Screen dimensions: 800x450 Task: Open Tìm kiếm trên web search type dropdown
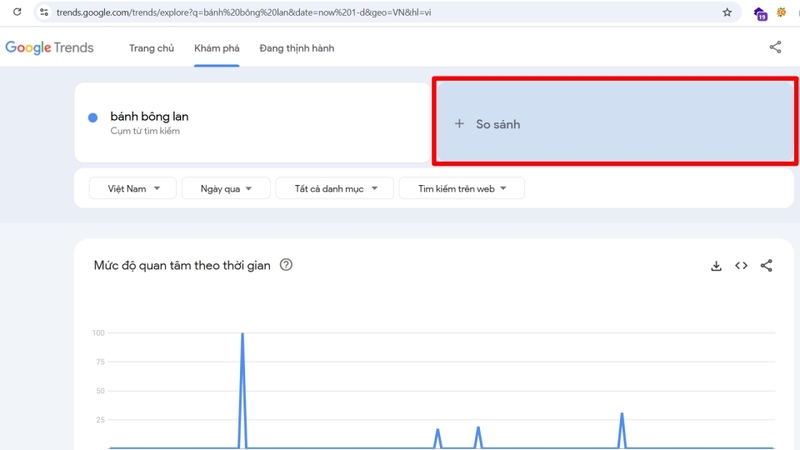[x=462, y=189]
